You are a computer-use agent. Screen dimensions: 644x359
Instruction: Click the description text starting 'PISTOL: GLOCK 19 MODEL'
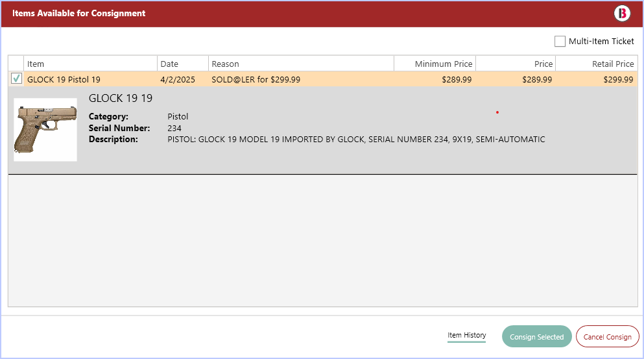356,140
